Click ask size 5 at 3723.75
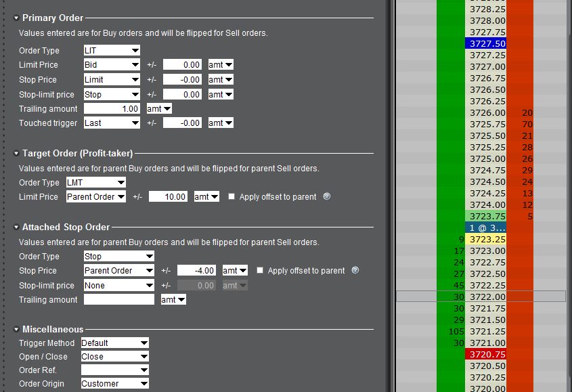Image resolution: width=572 pixels, height=392 pixels. (529, 216)
